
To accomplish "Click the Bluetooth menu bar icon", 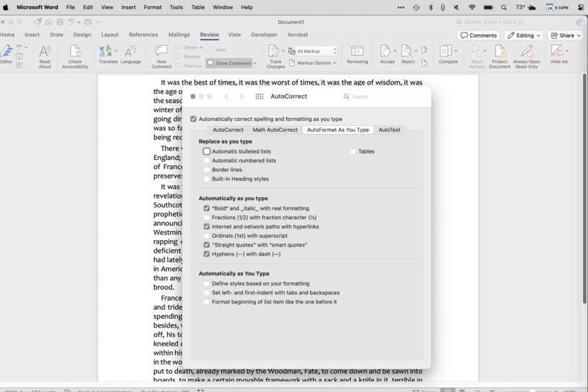I will pyautogui.click(x=431, y=7).
